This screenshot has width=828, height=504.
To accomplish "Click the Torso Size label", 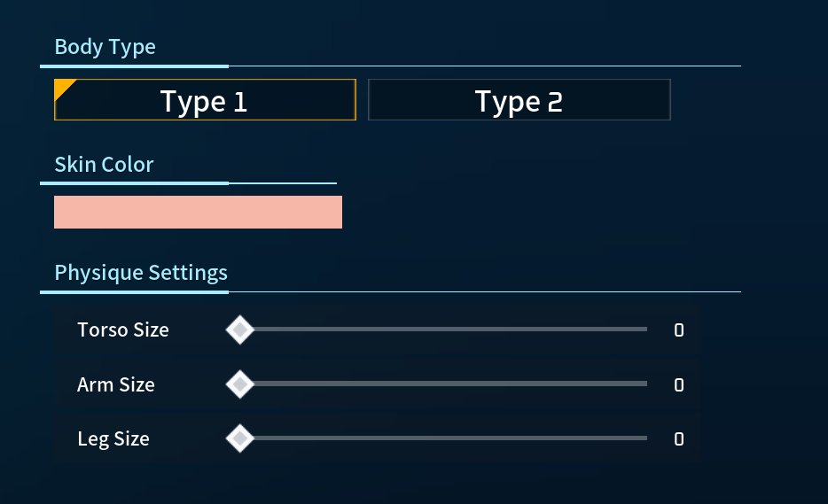I will (122, 330).
